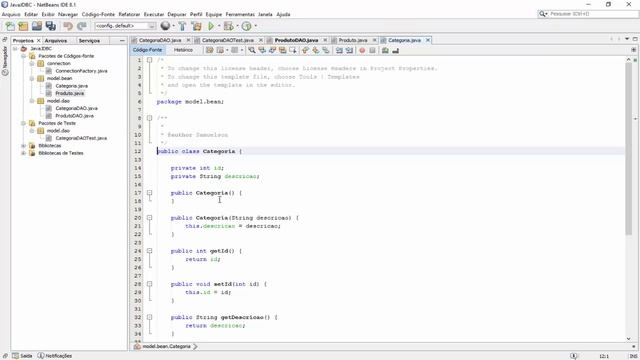Click the Uncomment icon at editor toolbar end
Screen dimensions: 640x360
(395, 50)
